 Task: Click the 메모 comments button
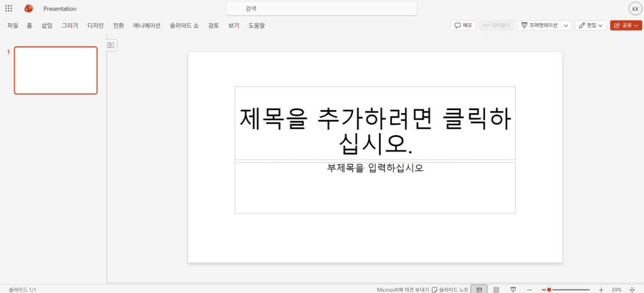(x=464, y=25)
